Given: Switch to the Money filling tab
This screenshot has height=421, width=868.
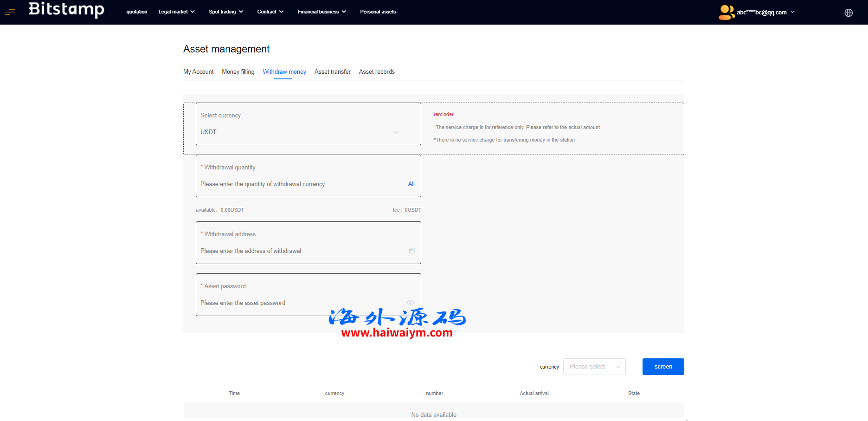Looking at the screenshot, I should pyautogui.click(x=238, y=71).
